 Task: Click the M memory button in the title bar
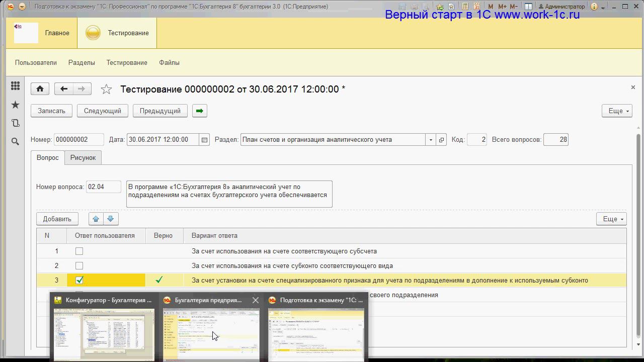point(491,7)
